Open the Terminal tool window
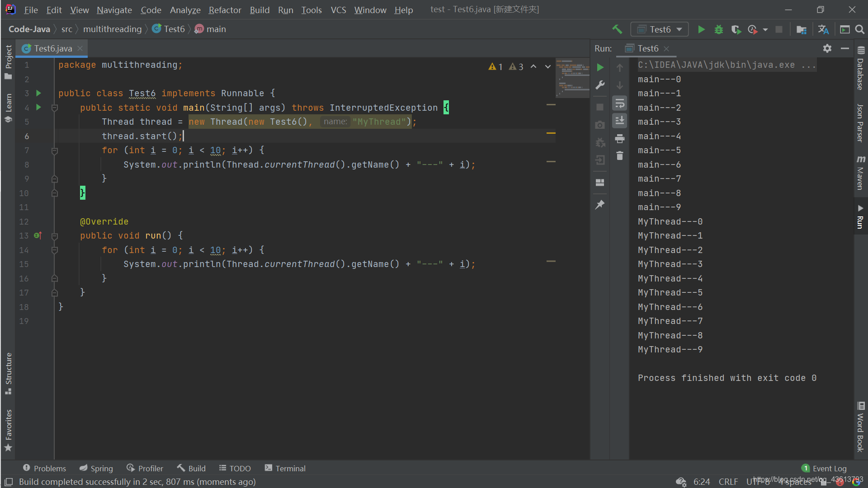 point(285,468)
